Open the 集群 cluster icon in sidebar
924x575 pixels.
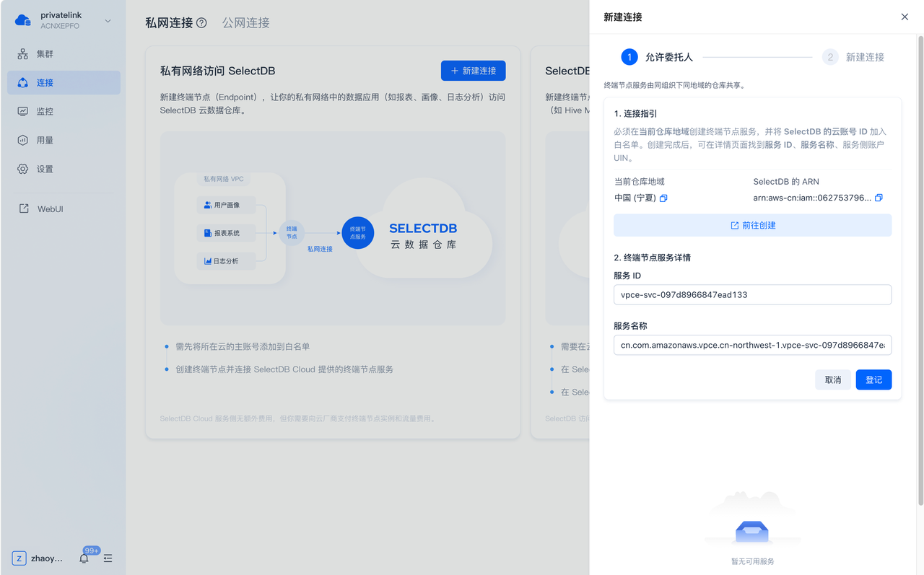pos(23,54)
